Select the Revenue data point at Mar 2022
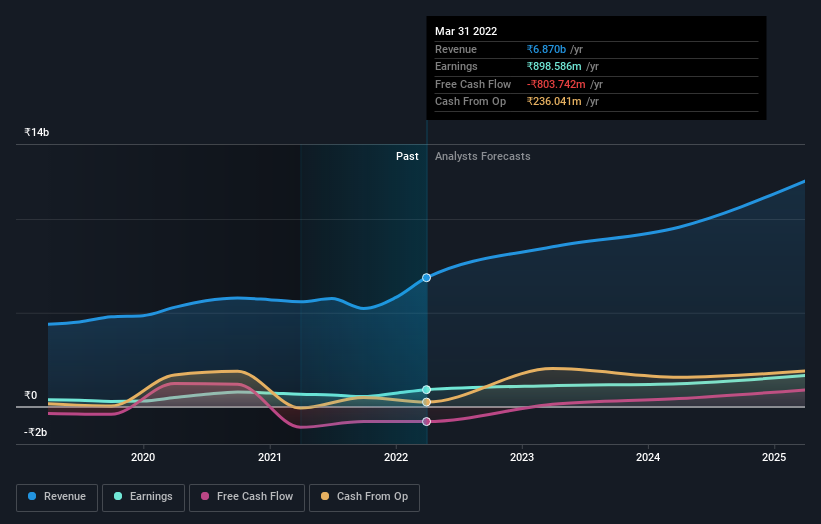Viewport: 821px width, 524px height. (427, 277)
